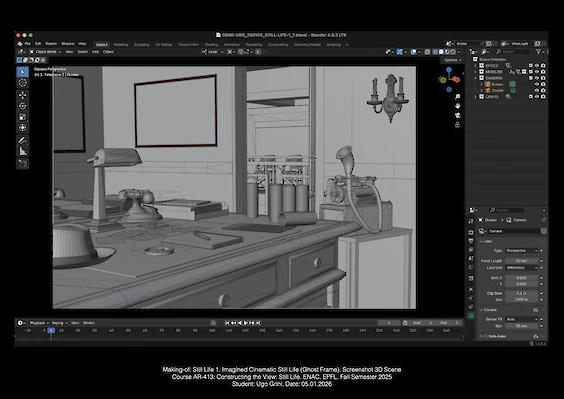Viewport: 564px width, 399px height.
Task: Click the Focal Length 50 mm field
Action: click(522, 260)
